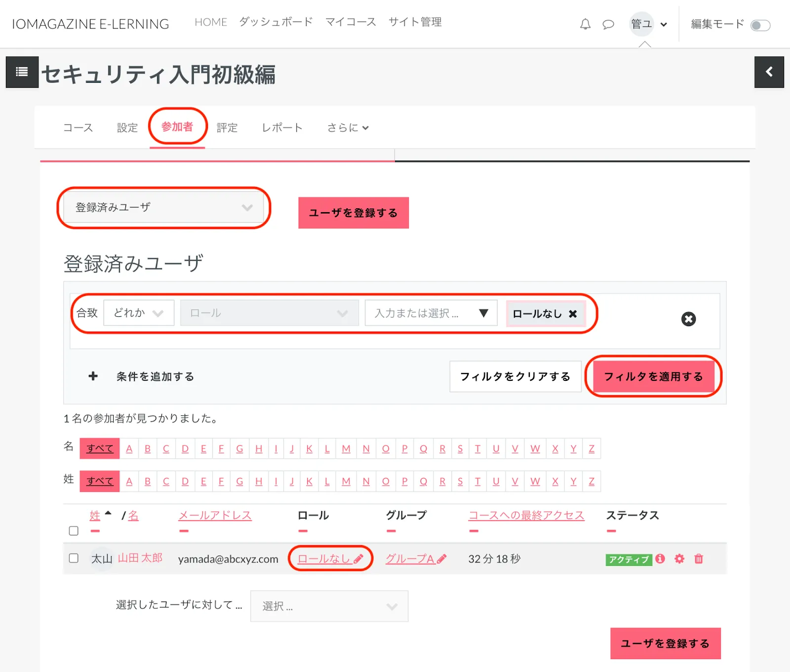Open the サイト管理 menu item
Image resolution: width=790 pixels, height=672 pixels.
pyautogui.click(x=415, y=22)
